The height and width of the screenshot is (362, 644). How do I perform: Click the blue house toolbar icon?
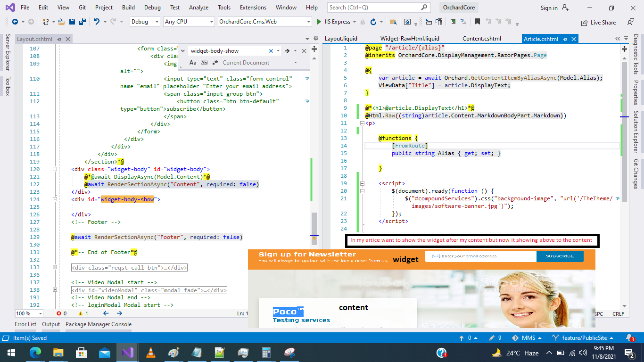coord(407,22)
